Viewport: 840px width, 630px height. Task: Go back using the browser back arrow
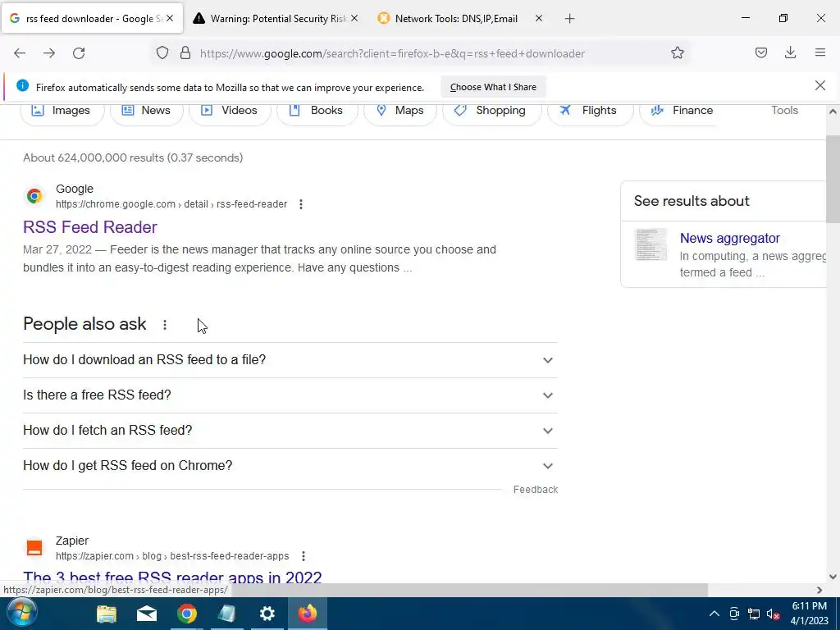(x=20, y=53)
